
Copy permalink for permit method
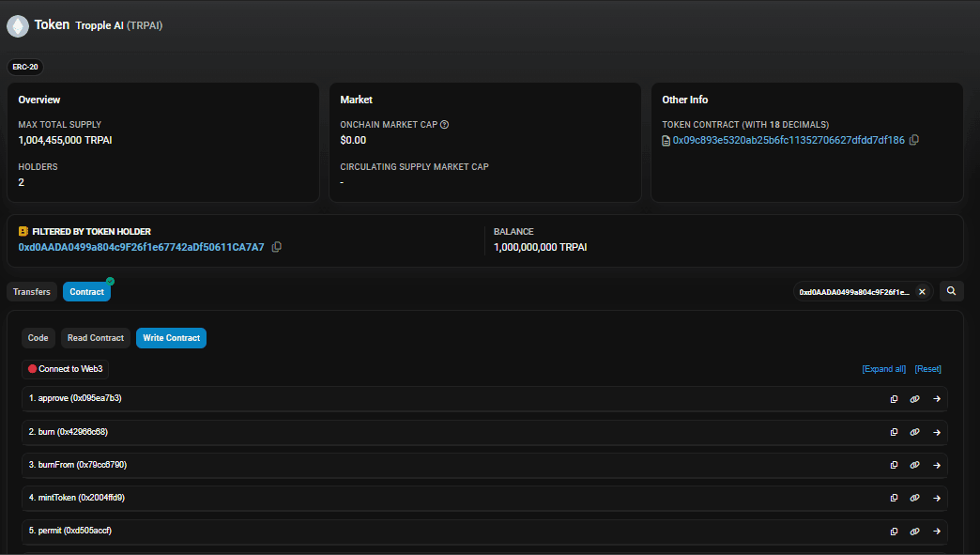(x=915, y=532)
